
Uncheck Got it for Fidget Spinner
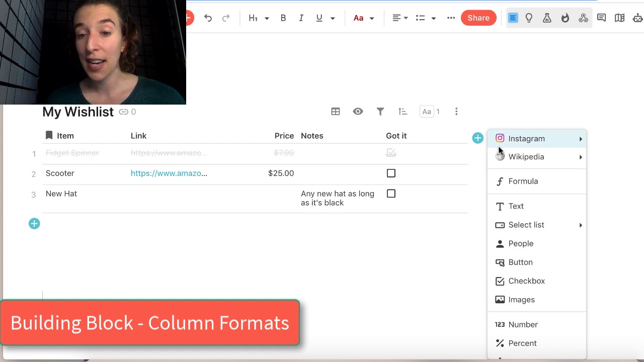(391, 153)
